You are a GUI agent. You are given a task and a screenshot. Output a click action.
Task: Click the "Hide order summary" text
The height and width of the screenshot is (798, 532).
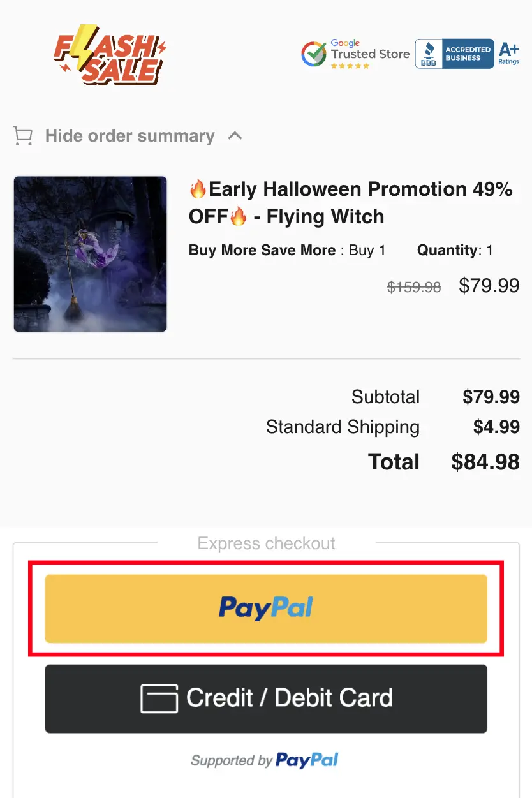(129, 136)
